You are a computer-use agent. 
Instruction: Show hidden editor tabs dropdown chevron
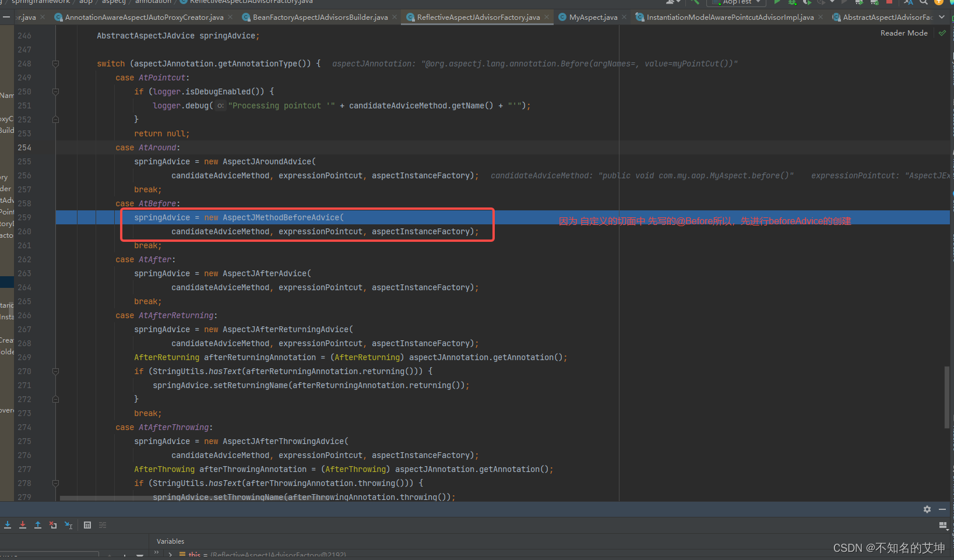click(942, 17)
